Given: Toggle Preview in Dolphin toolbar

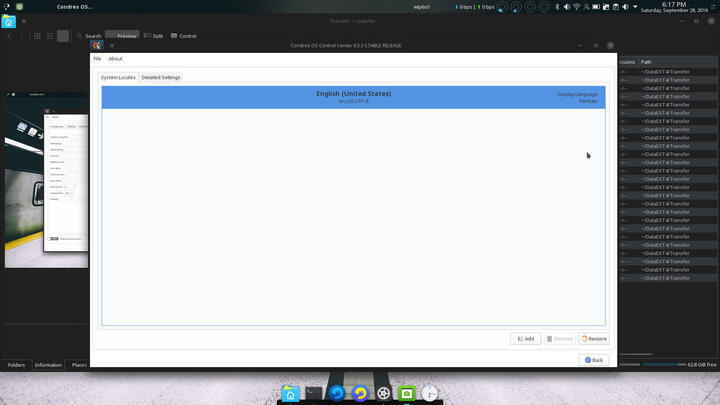Looking at the screenshot, I should (x=122, y=35).
